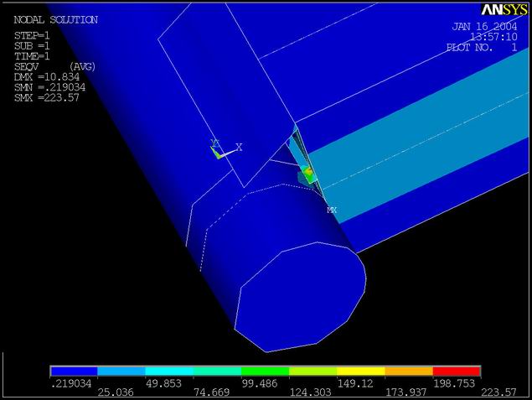Click the legend value 49.853
Image resolution: width=532 pixels, height=400 pixels.
164,383
